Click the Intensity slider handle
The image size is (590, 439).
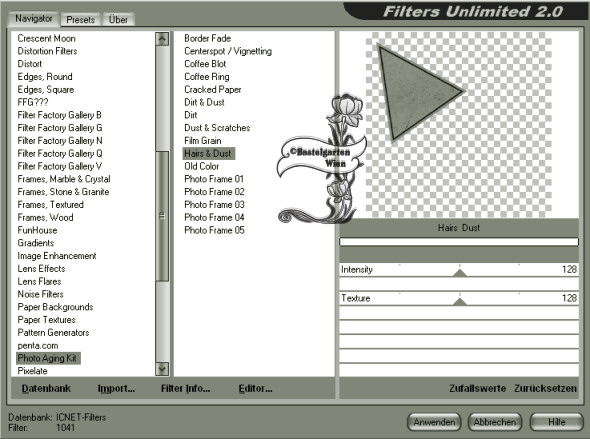459,272
